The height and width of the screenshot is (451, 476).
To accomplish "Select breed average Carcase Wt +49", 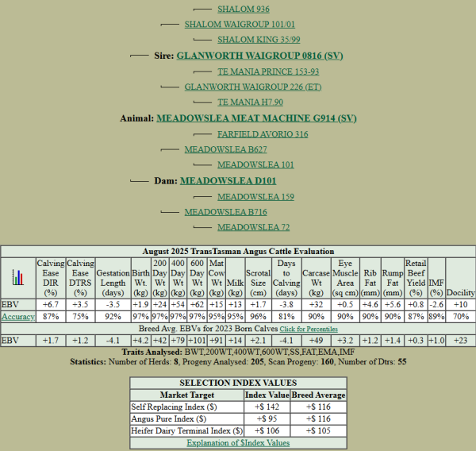I will coord(316,341).
